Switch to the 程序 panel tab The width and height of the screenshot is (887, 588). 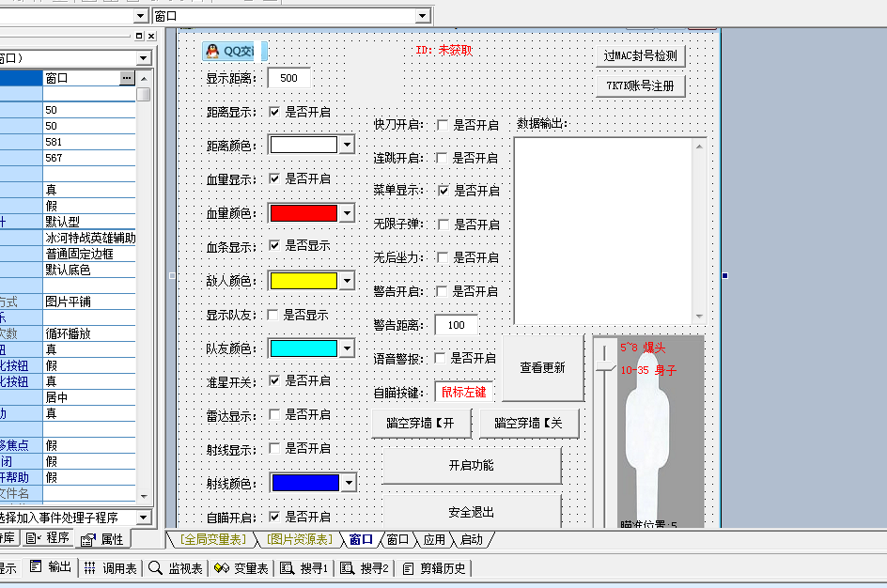pos(49,538)
